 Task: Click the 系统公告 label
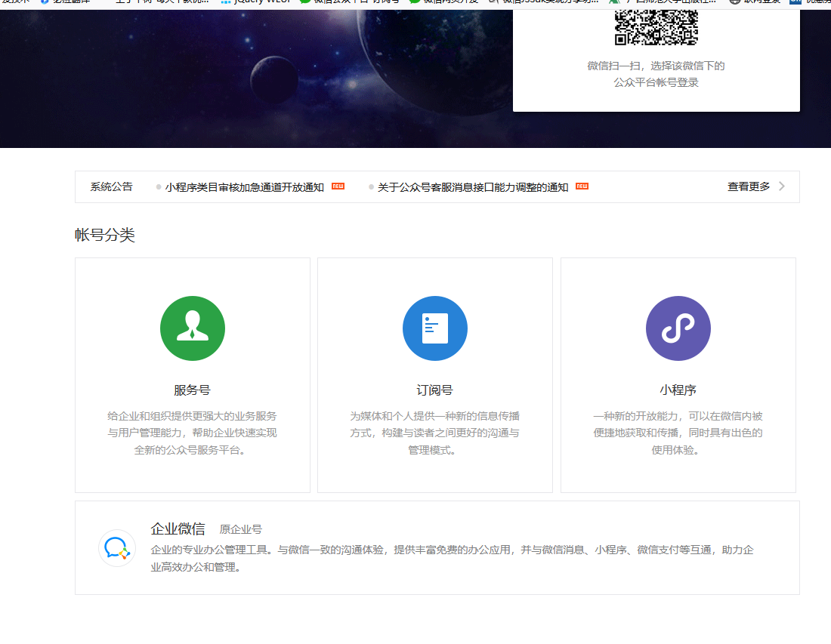click(111, 186)
